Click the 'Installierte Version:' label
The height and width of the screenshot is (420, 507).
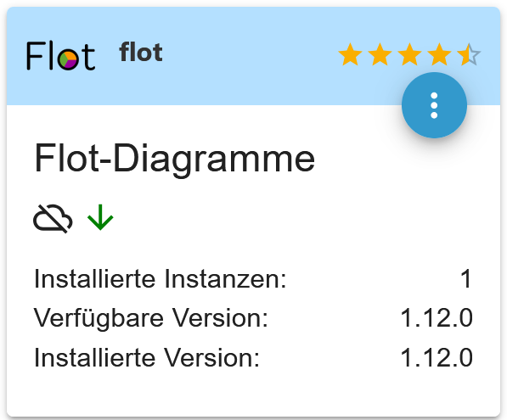click(147, 358)
